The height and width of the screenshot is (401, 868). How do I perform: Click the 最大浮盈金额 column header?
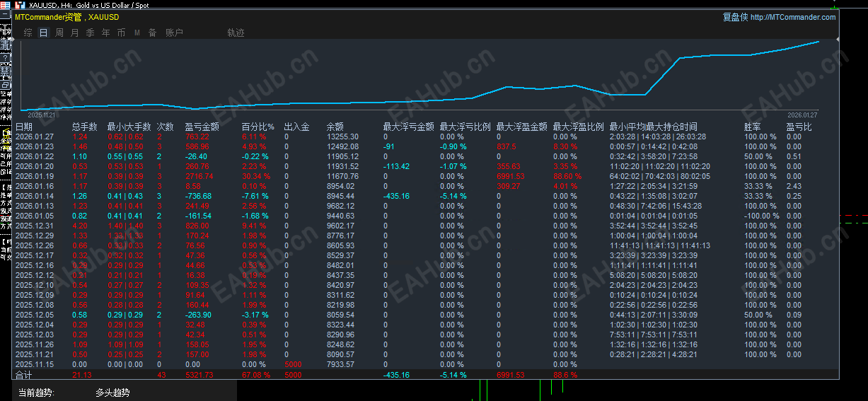click(521, 127)
